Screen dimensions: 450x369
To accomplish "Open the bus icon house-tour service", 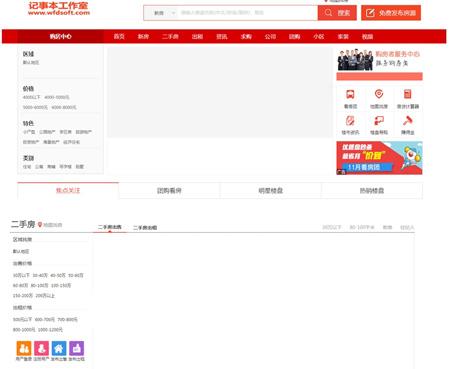I will 350,94.
